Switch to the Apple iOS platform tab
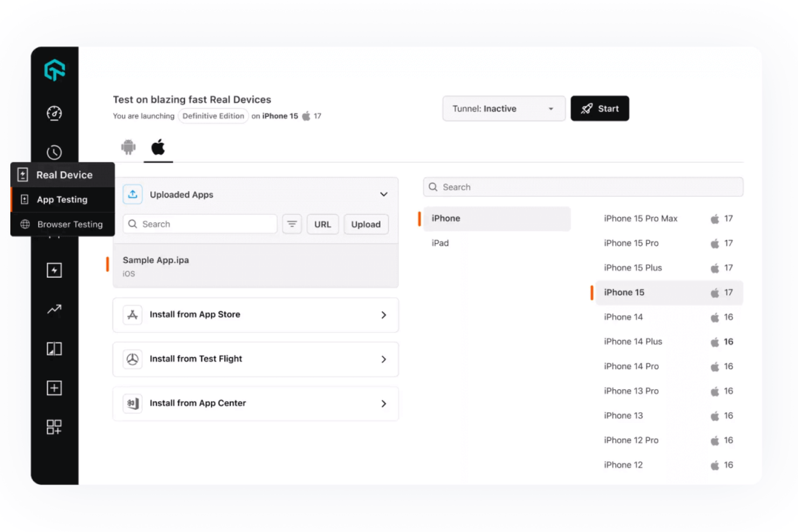Image resolution: width=798 pixels, height=532 pixels. (x=158, y=147)
